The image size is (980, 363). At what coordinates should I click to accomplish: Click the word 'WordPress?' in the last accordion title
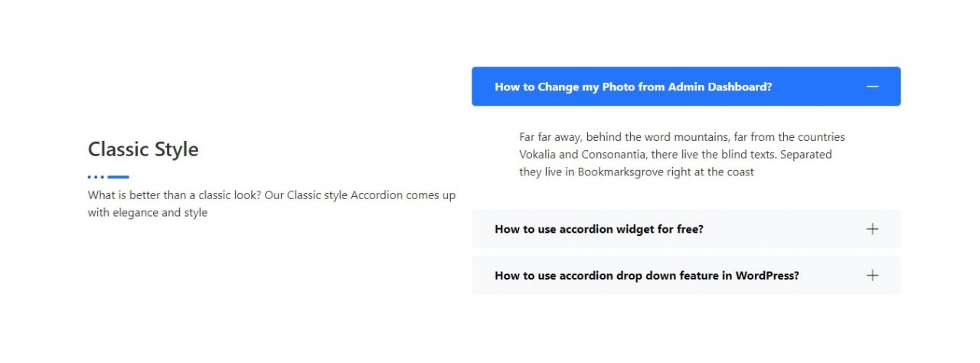coord(767,276)
